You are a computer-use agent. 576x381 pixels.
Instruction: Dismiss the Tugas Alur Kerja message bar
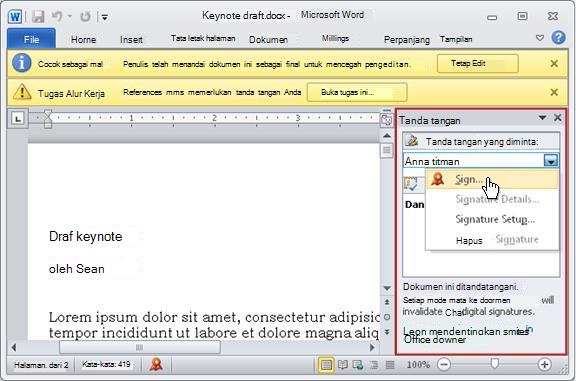point(554,92)
